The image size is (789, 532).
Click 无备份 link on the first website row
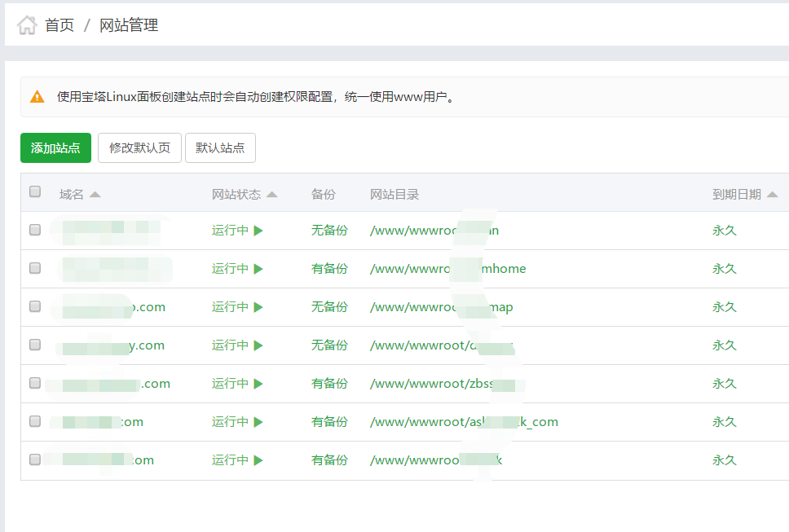[329, 231]
